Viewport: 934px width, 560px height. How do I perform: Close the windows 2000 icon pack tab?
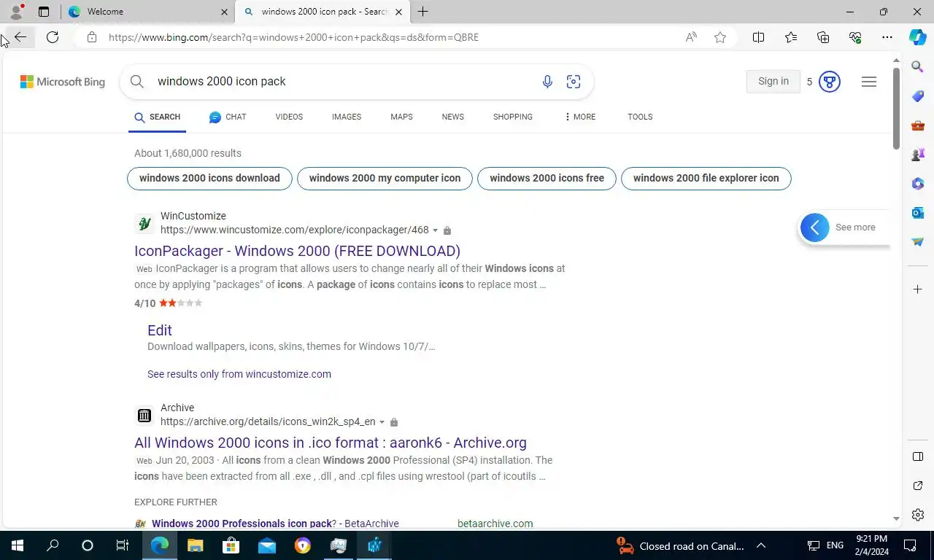pos(398,12)
